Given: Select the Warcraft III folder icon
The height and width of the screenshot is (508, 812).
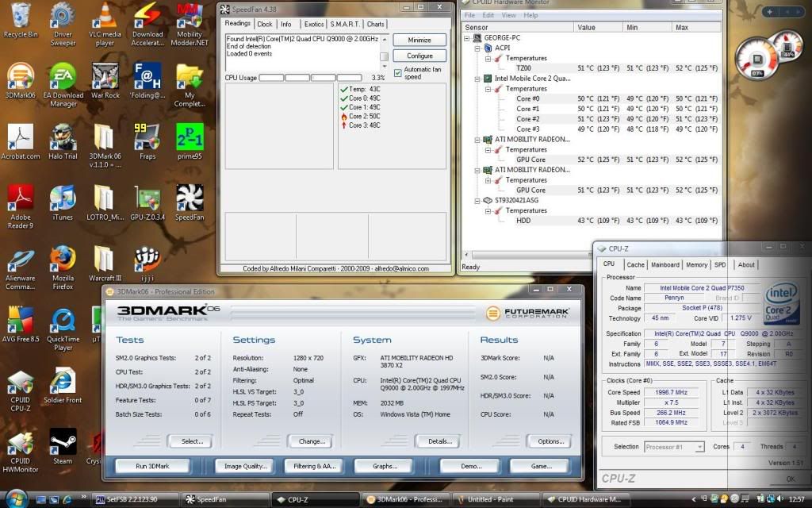Looking at the screenshot, I should click(x=105, y=264).
